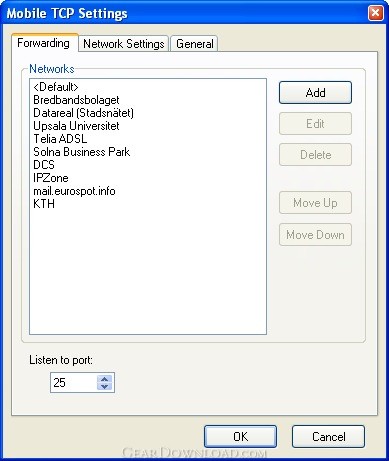
Task: Select the <Default> network entry
Action: tap(56, 87)
